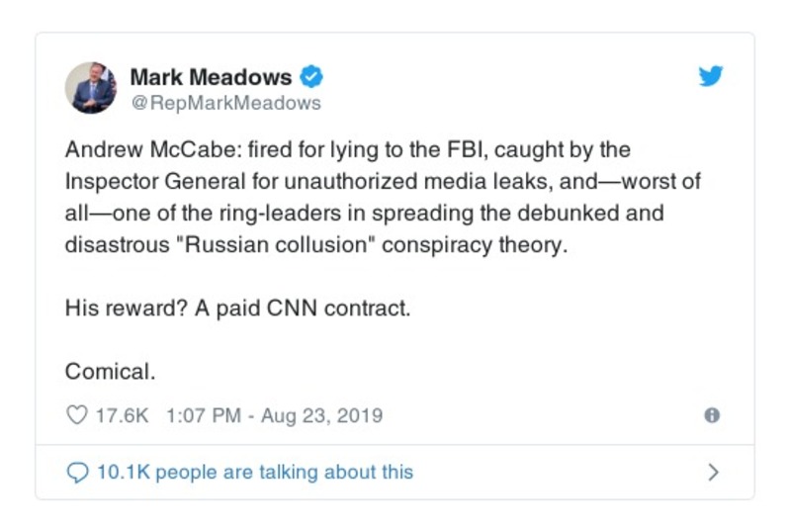
Task: Click the Twitter bird logo
Action: pyautogui.click(x=711, y=76)
